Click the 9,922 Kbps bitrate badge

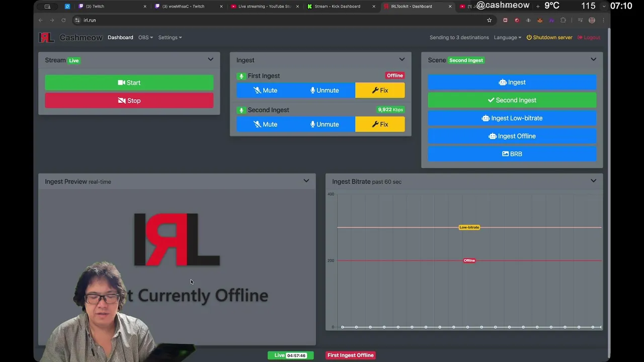point(391,110)
